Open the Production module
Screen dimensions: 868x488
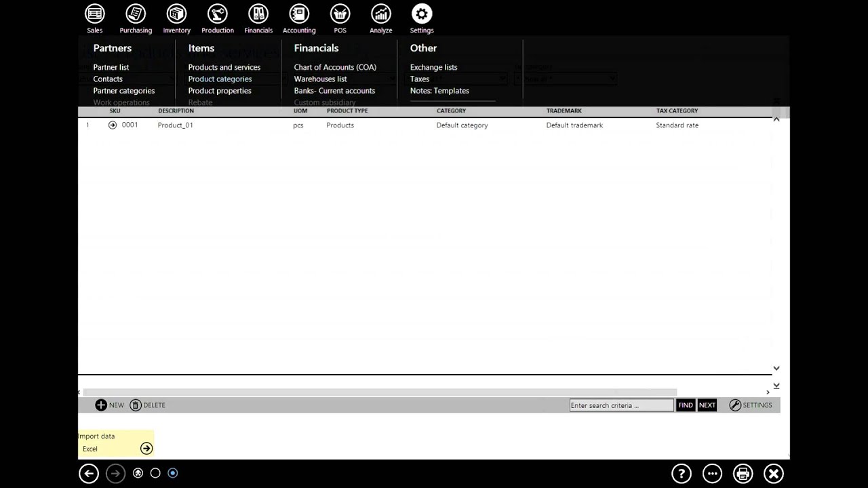click(218, 19)
